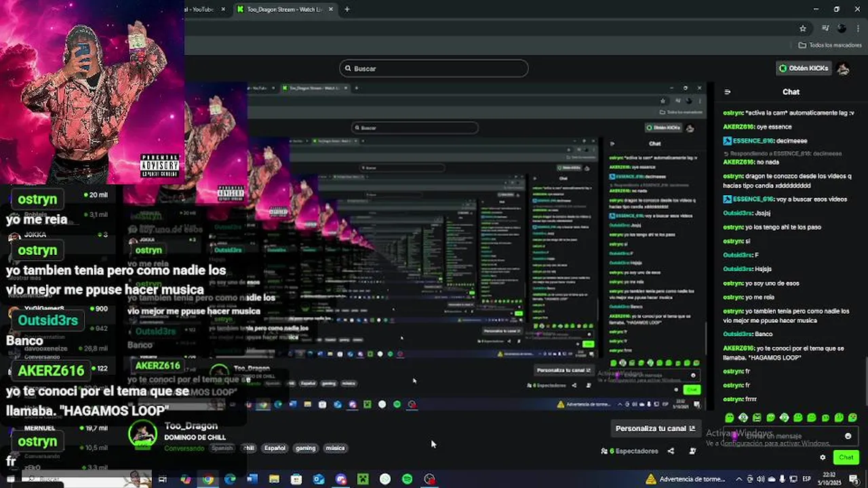Image resolution: width=868 pixels, height=488 pixels.
Task: Click Outsid3rs username beside "Banco"
Action: pos(738,334)
